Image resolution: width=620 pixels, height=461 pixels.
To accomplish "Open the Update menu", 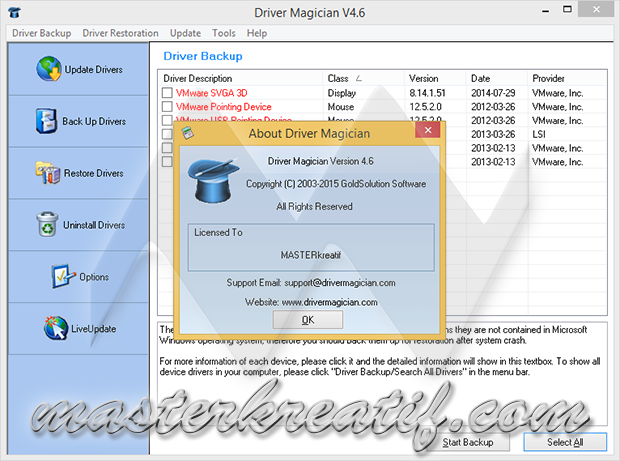I will point(185,33).
